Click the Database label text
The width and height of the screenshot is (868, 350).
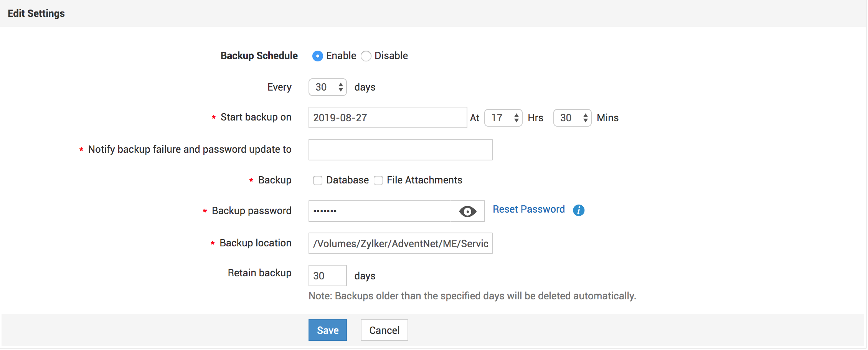coord(347,180)
